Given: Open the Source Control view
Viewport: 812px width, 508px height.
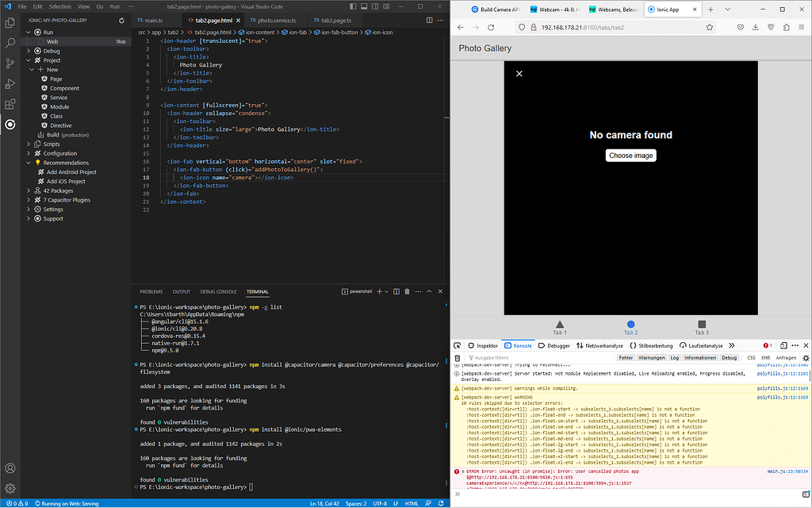Looking at the screenshot, I should (x=10, y=63).
